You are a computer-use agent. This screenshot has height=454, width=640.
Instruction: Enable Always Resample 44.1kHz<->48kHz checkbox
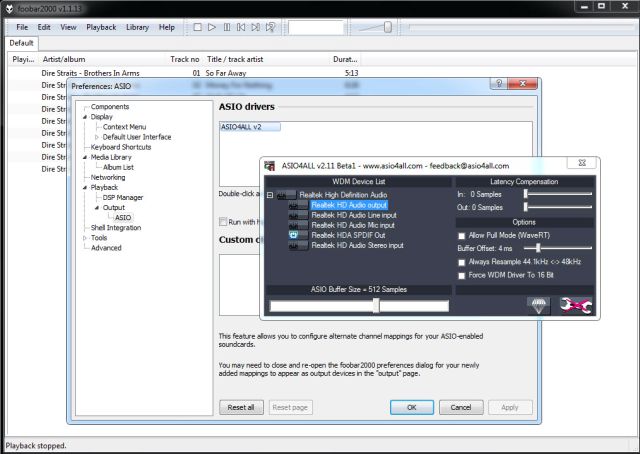point(462,263)
